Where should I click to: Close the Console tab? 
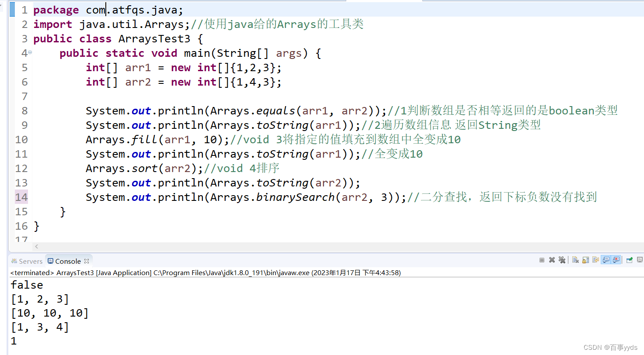click(87, 260)
